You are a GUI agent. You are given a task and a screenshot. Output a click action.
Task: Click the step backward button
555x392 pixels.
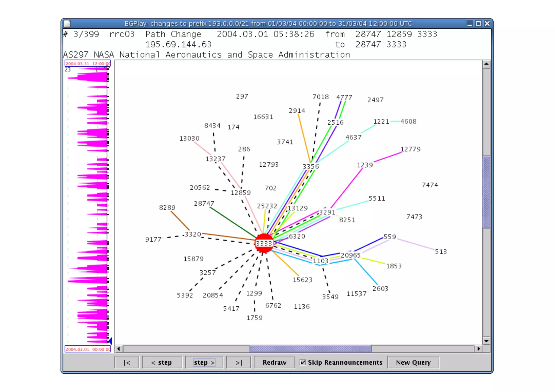click(162, 362)
